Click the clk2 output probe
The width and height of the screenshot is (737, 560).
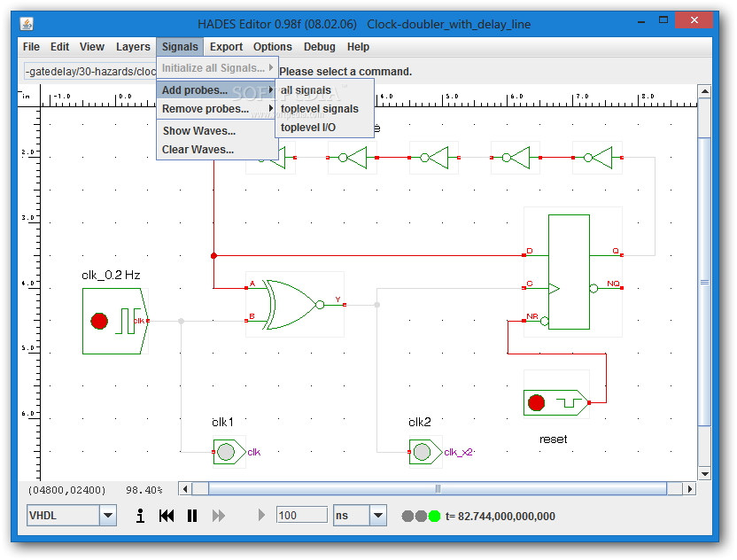point(425,452)
